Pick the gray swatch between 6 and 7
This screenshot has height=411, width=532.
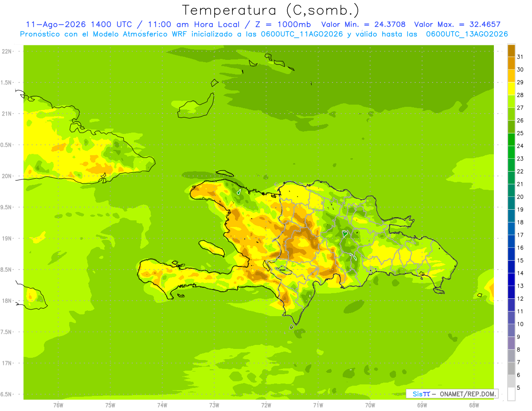point(511,368)
